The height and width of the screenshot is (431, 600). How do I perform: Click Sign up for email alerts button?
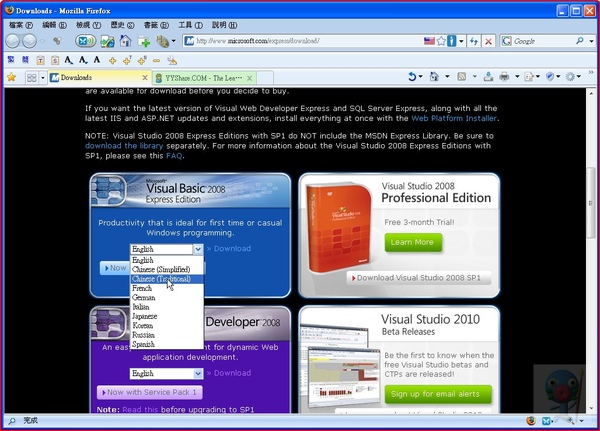click(438, 394)
